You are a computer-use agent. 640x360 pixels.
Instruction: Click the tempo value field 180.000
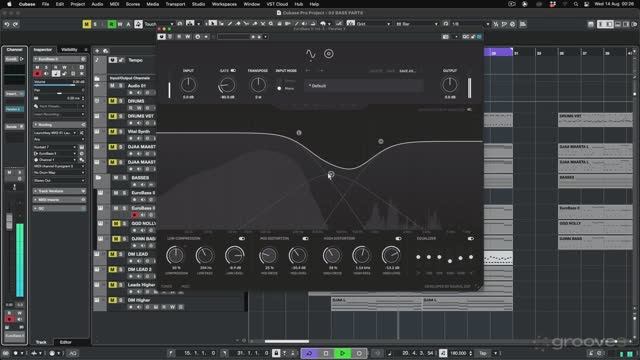(458, 353)
